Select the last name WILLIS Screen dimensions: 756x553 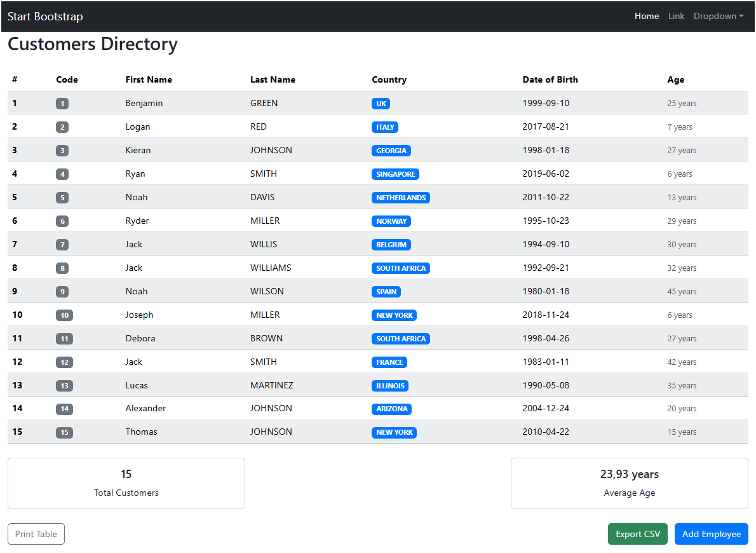click(264, 244)
